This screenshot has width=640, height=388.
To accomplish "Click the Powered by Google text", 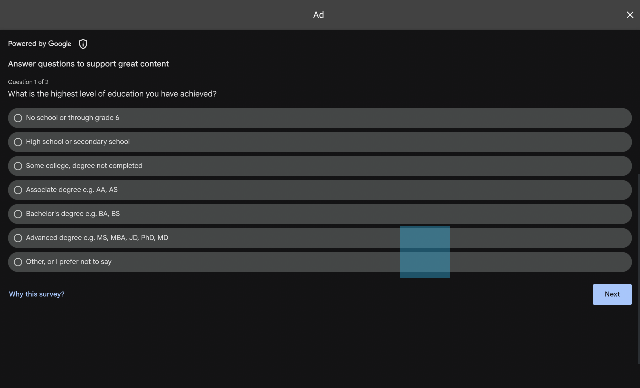I will [40, 44].
